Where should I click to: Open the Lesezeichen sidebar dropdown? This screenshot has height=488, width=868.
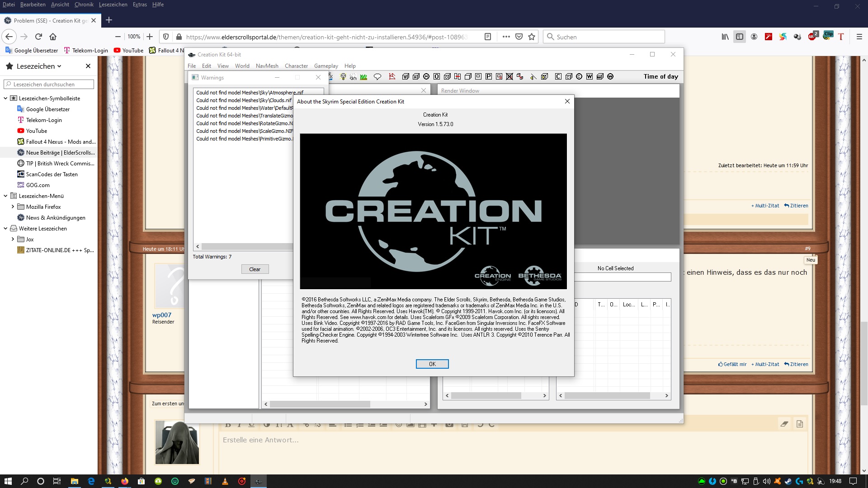[39, 66]
